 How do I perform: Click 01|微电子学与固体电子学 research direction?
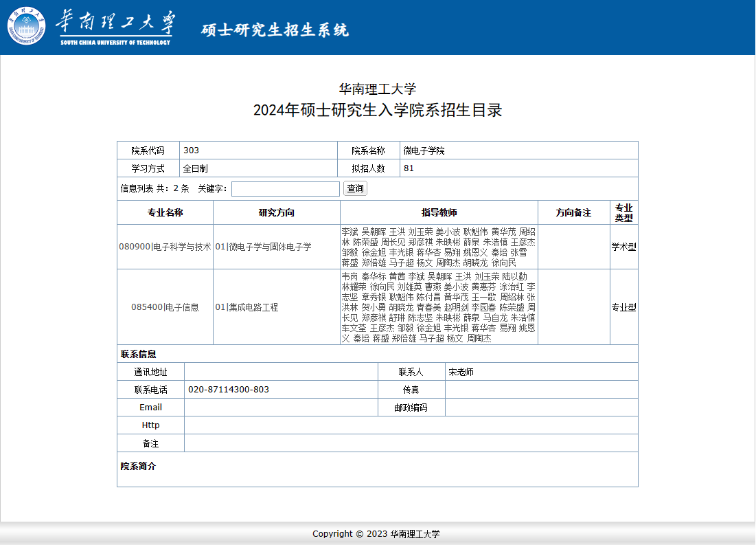(263, 247)
